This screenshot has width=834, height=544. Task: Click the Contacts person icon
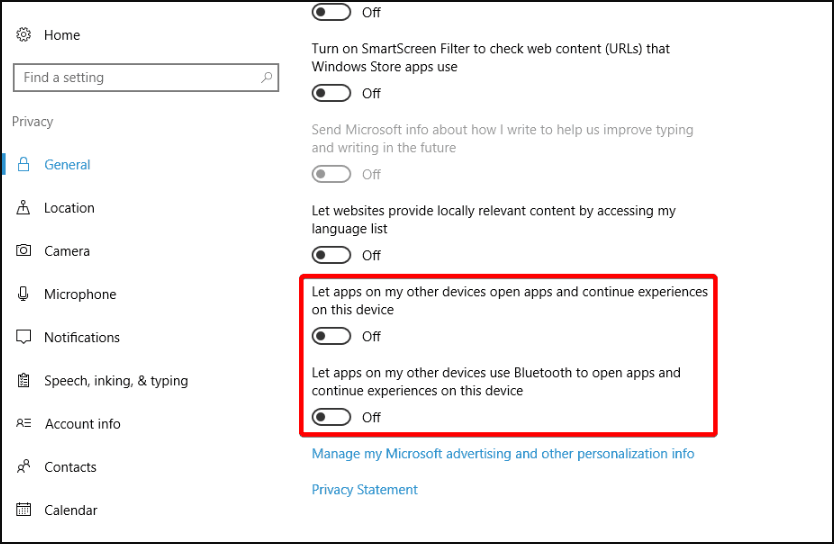click(24, 467)
